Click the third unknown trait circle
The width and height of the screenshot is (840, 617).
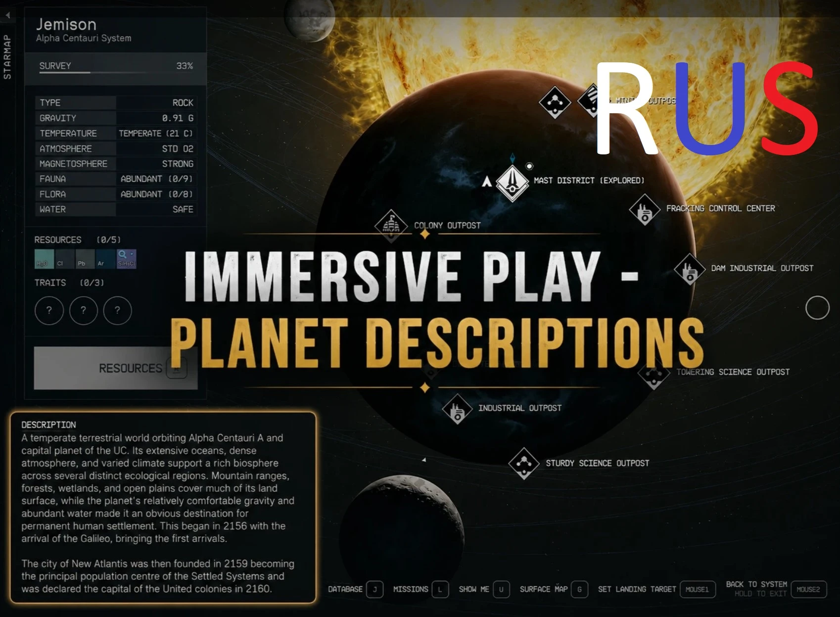[x=117, y=310]
